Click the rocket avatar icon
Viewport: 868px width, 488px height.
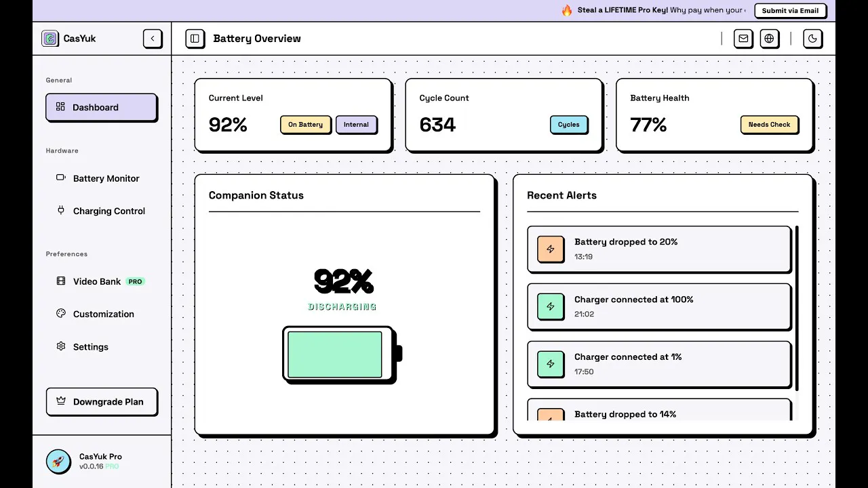pyautogui.click(x=58, y=462)
